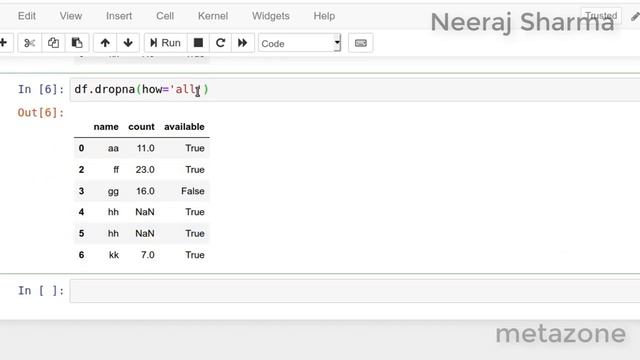The image size is (640, 360).
Task: Click the Trusted notebook indicator
Action: point(601,16)
